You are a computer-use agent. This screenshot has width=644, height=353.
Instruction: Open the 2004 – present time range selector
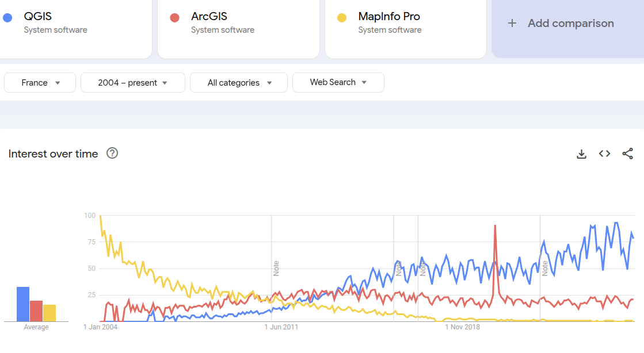pyautogui.click(x=132, y=82)
